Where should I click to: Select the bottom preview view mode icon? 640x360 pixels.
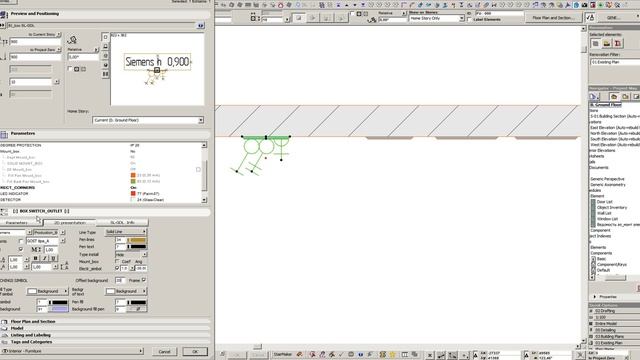pos(105,74)
